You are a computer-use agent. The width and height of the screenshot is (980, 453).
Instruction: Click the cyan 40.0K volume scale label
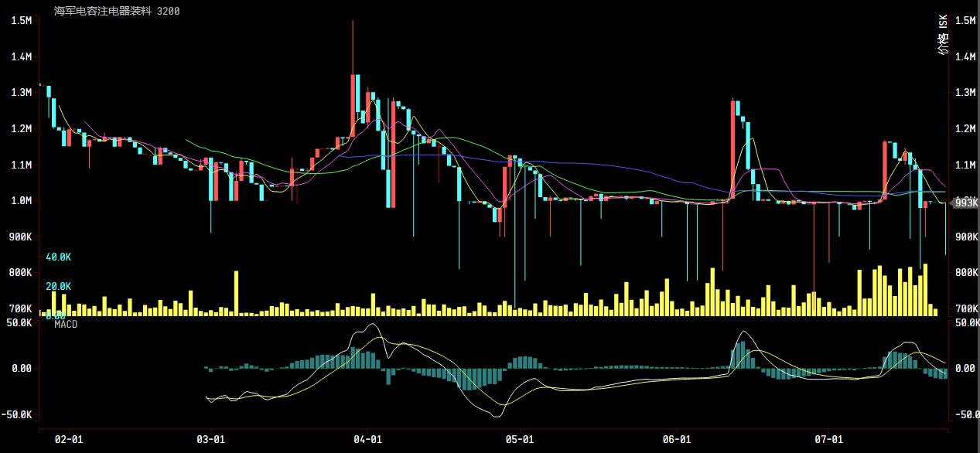tap(58, 257)
